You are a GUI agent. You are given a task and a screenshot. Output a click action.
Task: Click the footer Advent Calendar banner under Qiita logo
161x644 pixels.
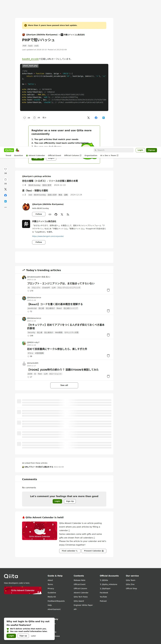coord(23,590)
